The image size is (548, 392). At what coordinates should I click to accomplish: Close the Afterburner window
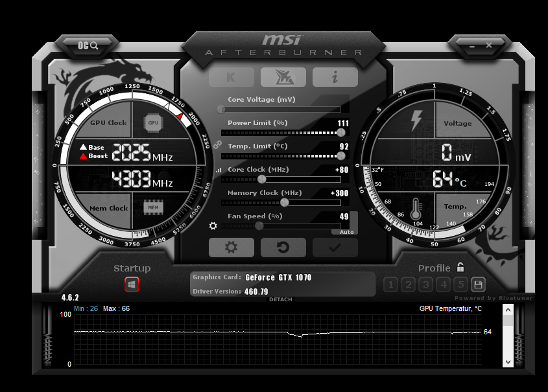489,45
